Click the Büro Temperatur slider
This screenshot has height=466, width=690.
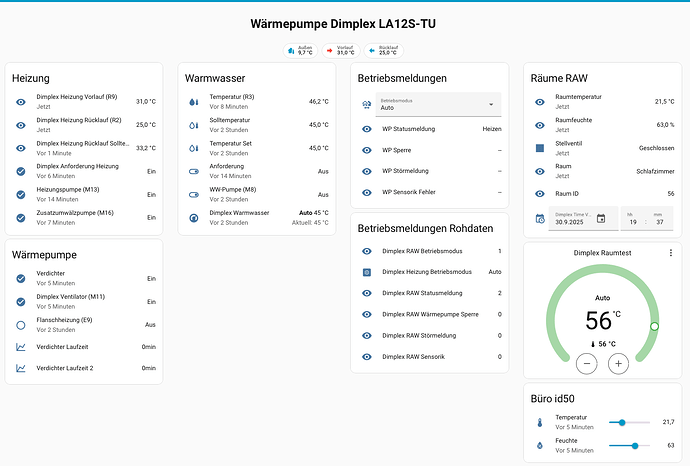tap(629, 422)
